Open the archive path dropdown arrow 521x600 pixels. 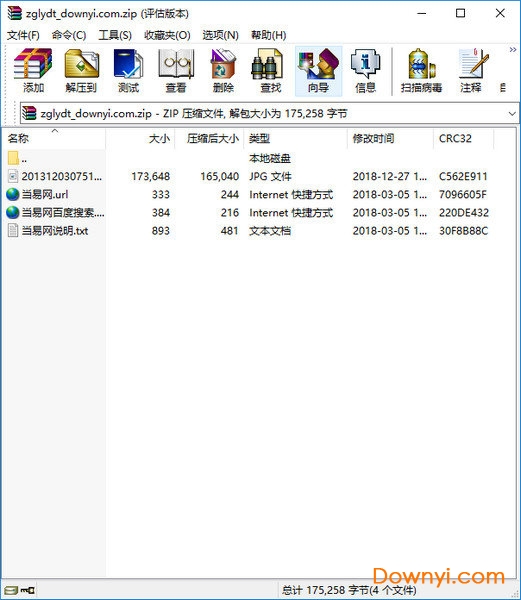[x=512, y=114]
